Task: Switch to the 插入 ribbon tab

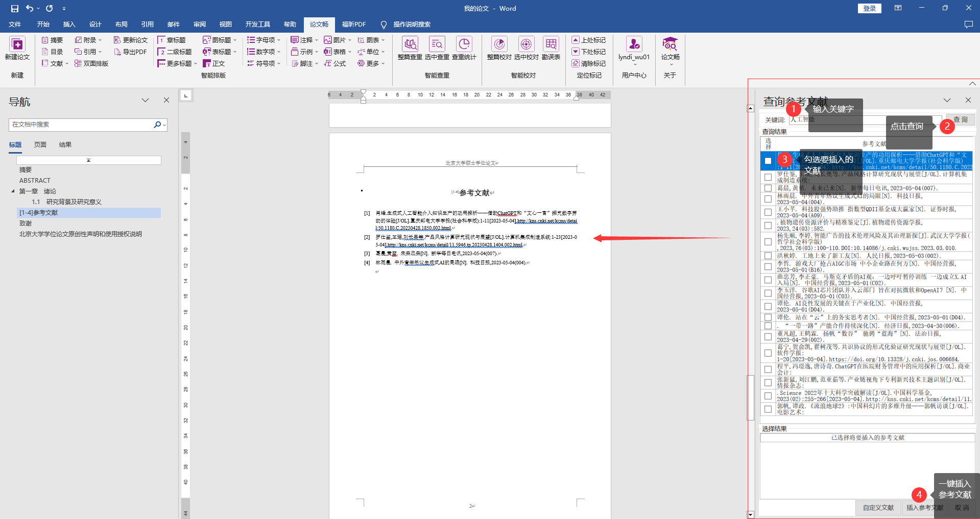Action: coord(69,24)
